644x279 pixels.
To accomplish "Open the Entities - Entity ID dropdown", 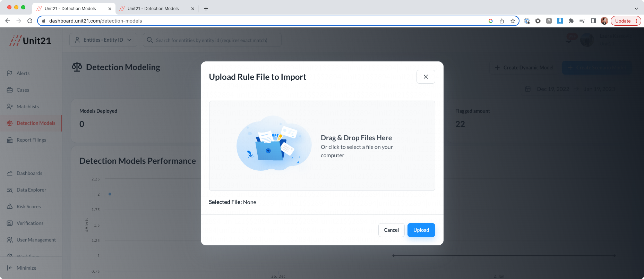I will 103,40.
